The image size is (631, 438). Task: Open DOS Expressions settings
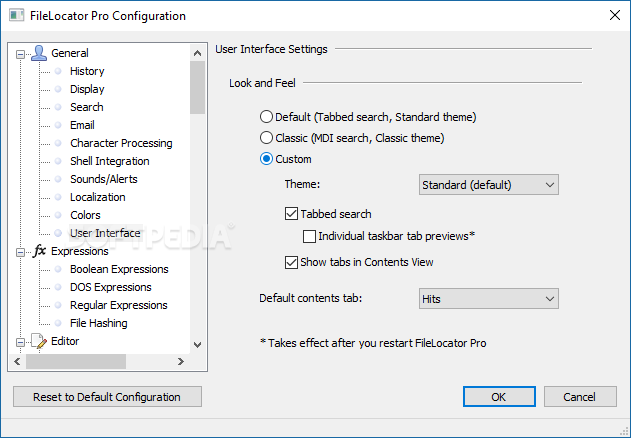[111, 287]
